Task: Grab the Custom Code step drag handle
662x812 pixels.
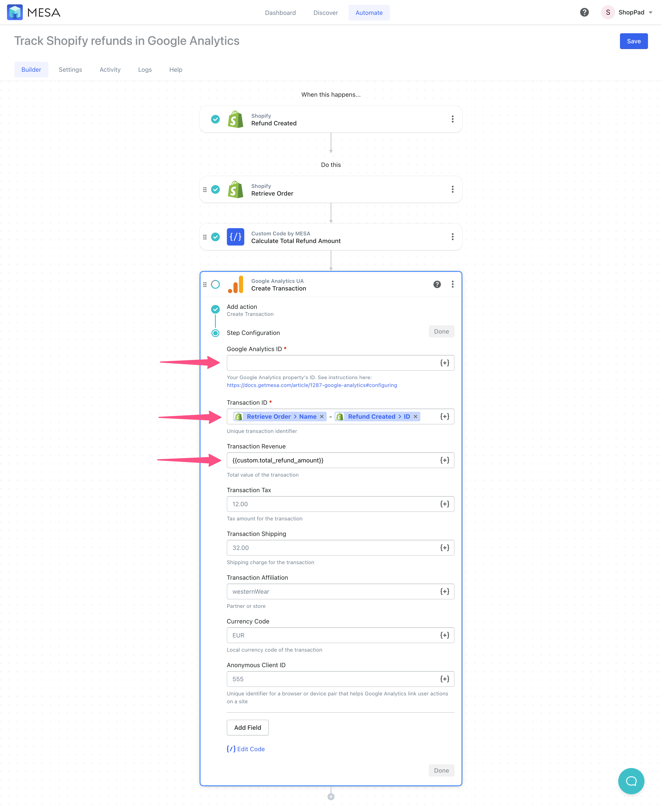Action: click(205, 237)
